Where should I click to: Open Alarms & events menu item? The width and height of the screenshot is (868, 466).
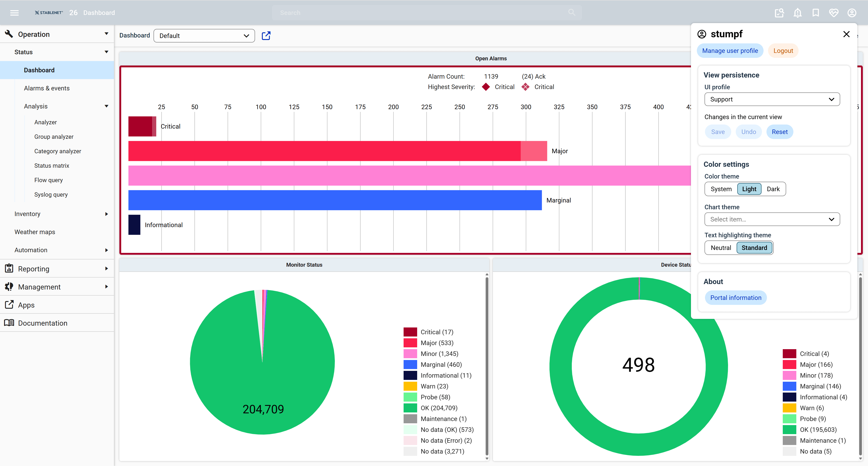tap(47, 88)
